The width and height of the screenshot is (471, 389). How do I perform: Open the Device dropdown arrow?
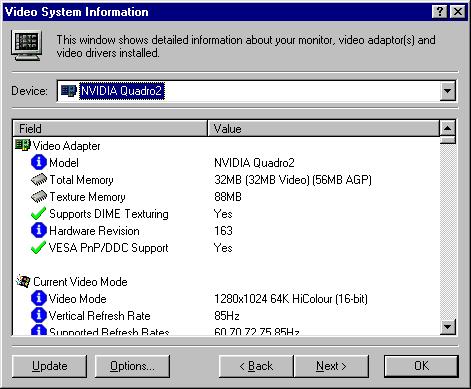coord(448,91)
